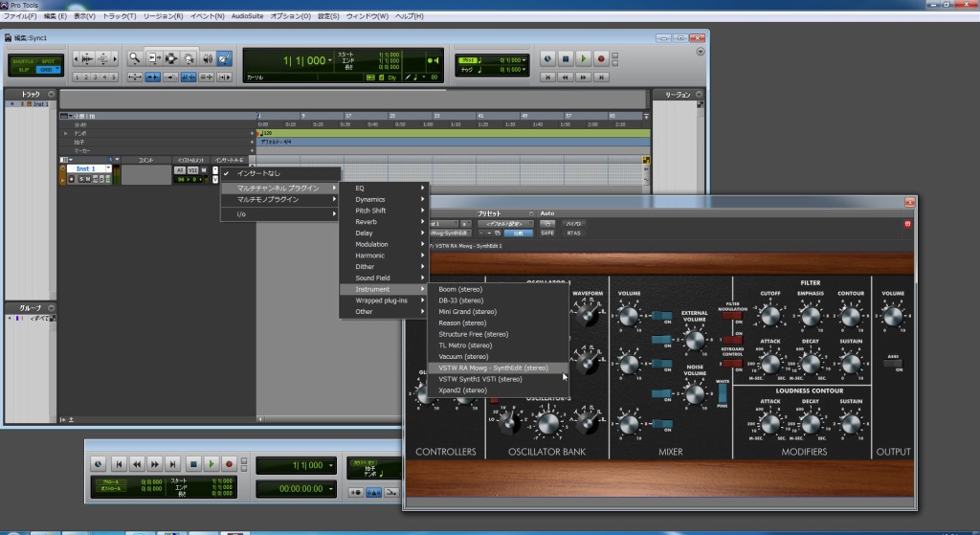Click Fast Forward in floating Transport window
This screenshot has width=980, height=535.
pyautogui.click(x=155, y=464)
